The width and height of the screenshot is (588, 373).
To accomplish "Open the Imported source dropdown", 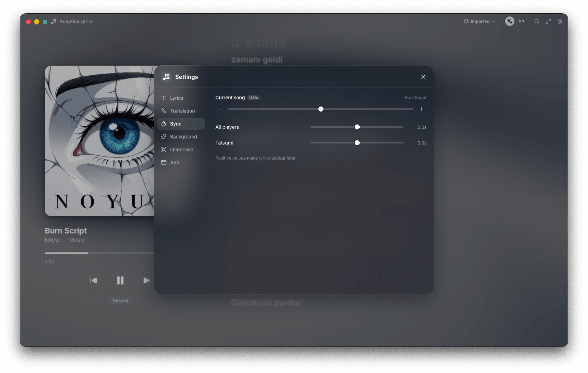I will [480, 22].
